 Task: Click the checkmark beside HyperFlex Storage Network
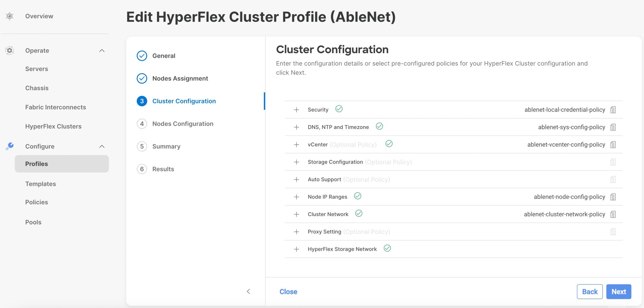point(387,248)
